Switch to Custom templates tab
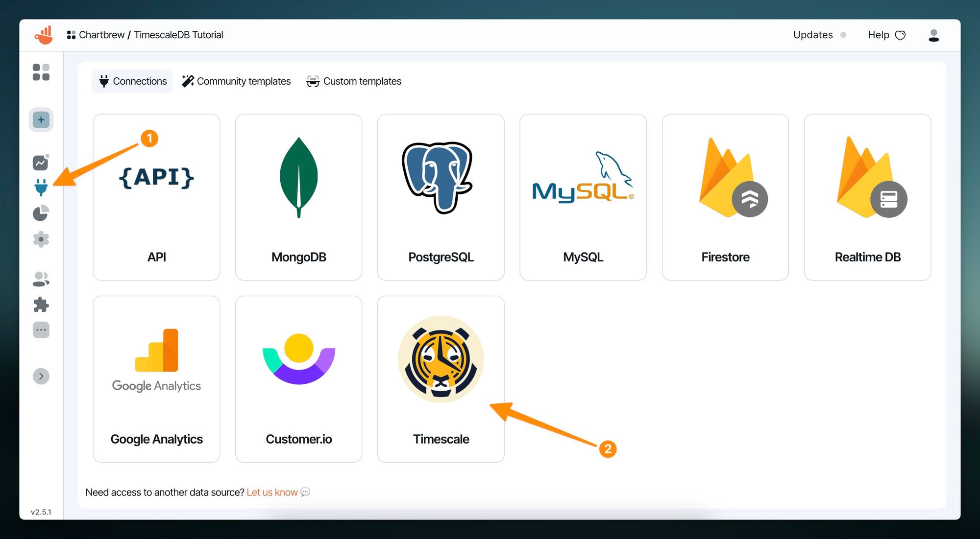 (354, 81)
